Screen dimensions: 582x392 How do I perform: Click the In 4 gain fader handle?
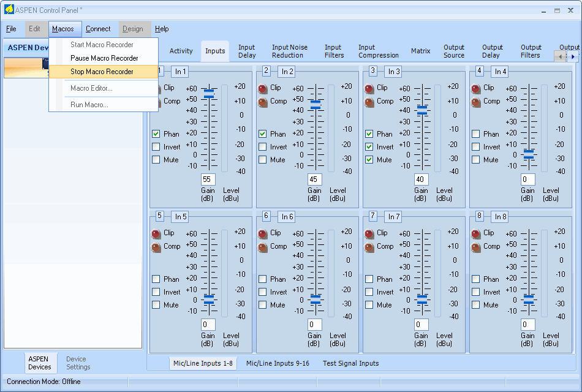[x=529, y=154]
